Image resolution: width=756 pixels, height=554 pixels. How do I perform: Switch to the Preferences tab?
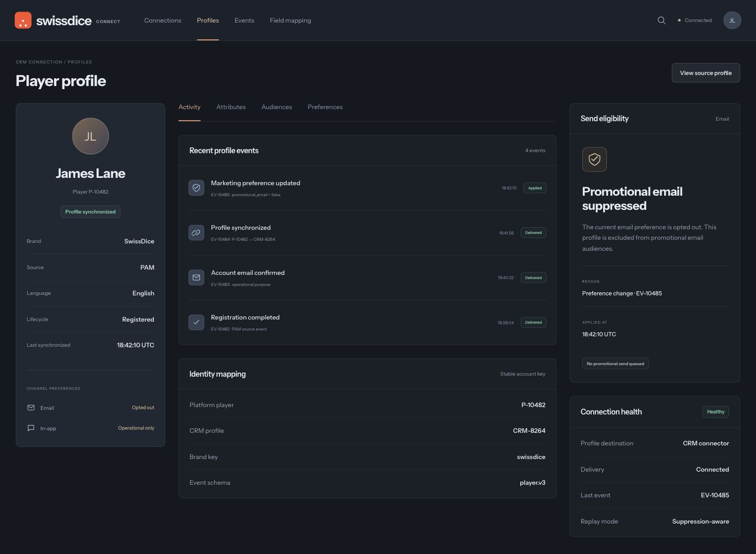[325, 107]
